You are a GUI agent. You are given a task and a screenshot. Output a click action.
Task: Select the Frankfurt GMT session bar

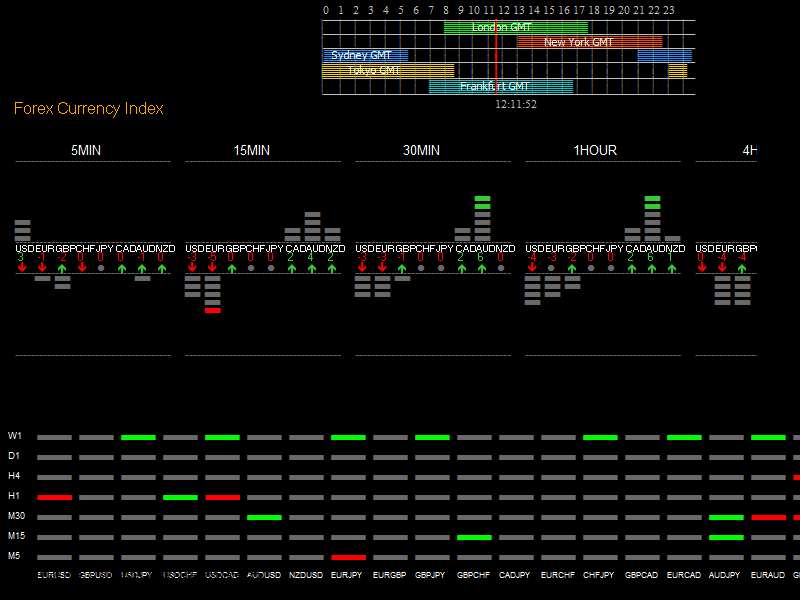point(501,87)
